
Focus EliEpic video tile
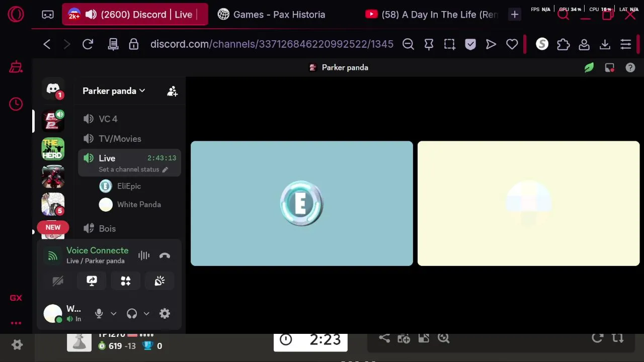302,203
